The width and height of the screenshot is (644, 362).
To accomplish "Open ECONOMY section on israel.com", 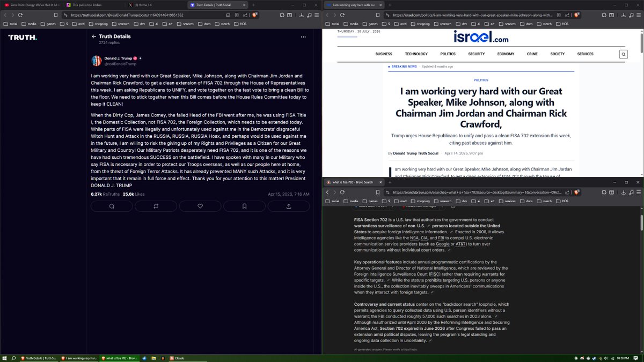I will (506, 54).
